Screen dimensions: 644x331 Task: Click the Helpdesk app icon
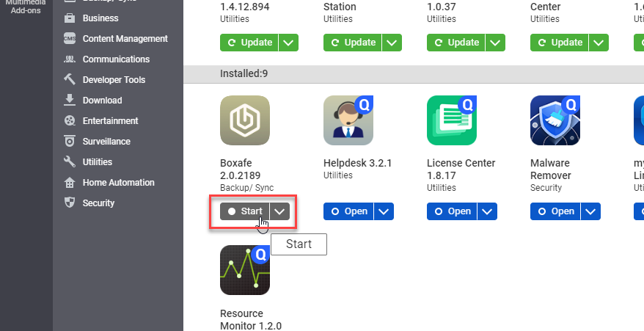(x=348, y=120)
